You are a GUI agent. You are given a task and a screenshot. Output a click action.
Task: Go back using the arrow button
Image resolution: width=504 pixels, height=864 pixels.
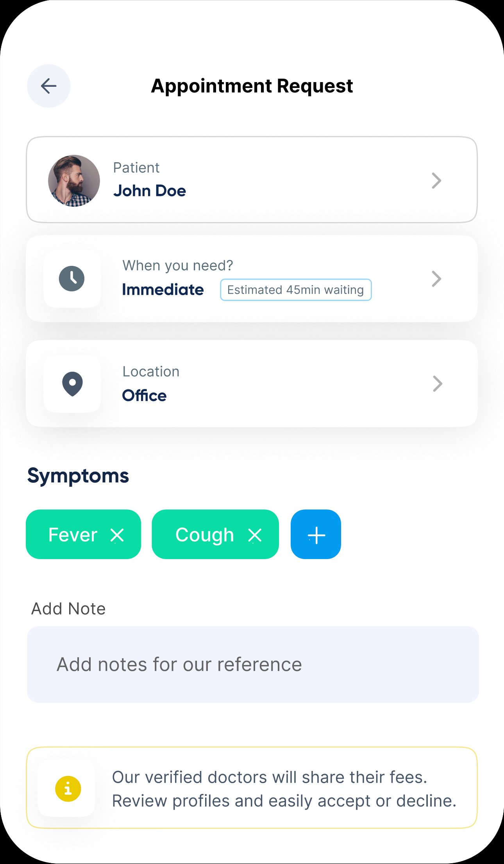coord(48,86)
